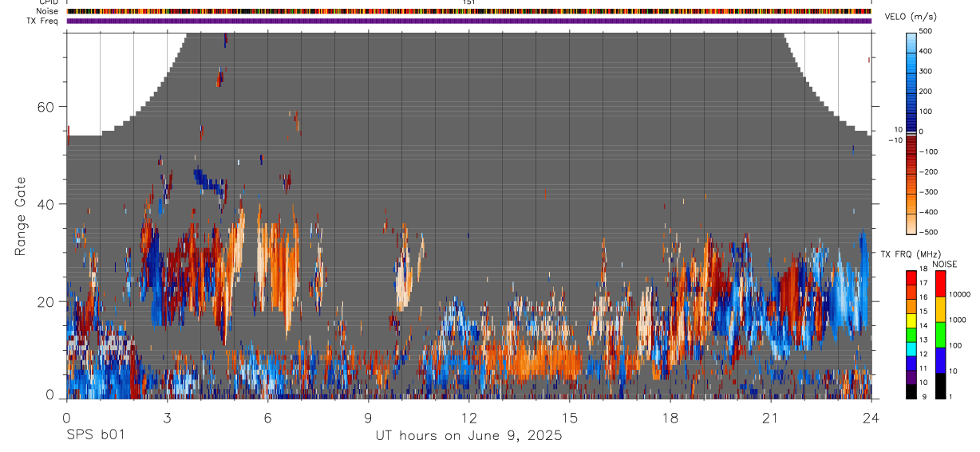
Task: Click the −500 label on velocity scale
Action: coord(930,232)
